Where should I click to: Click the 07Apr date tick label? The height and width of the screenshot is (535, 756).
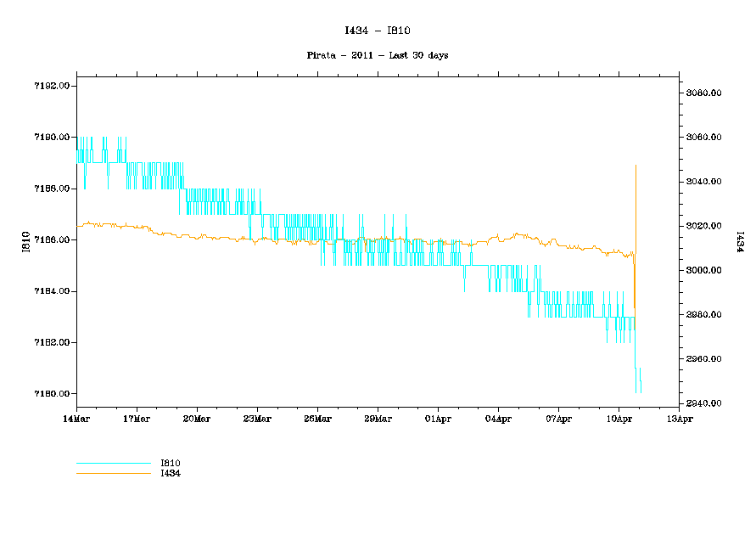[x=558, y=419]
